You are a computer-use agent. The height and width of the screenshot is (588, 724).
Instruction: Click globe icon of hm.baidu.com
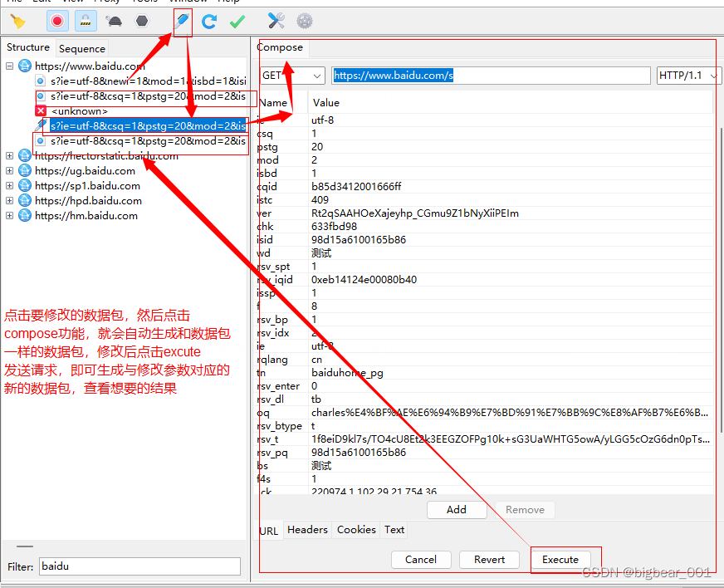click(x=24, y=216)
